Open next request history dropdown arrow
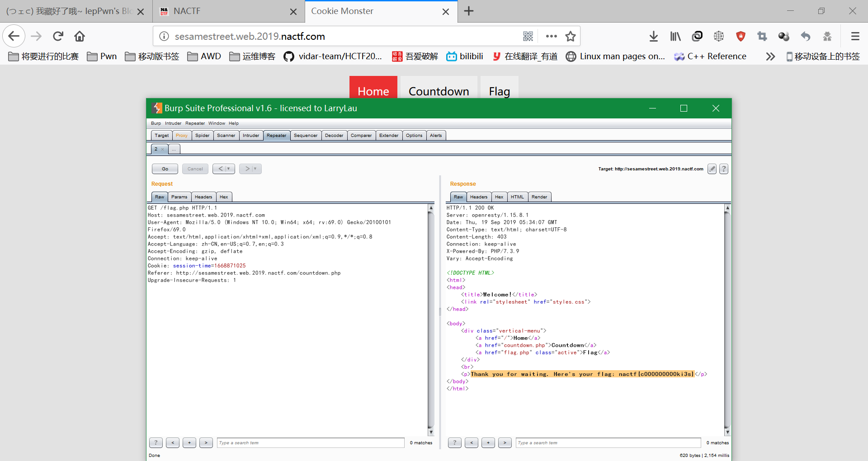 (x=255, y=169)
